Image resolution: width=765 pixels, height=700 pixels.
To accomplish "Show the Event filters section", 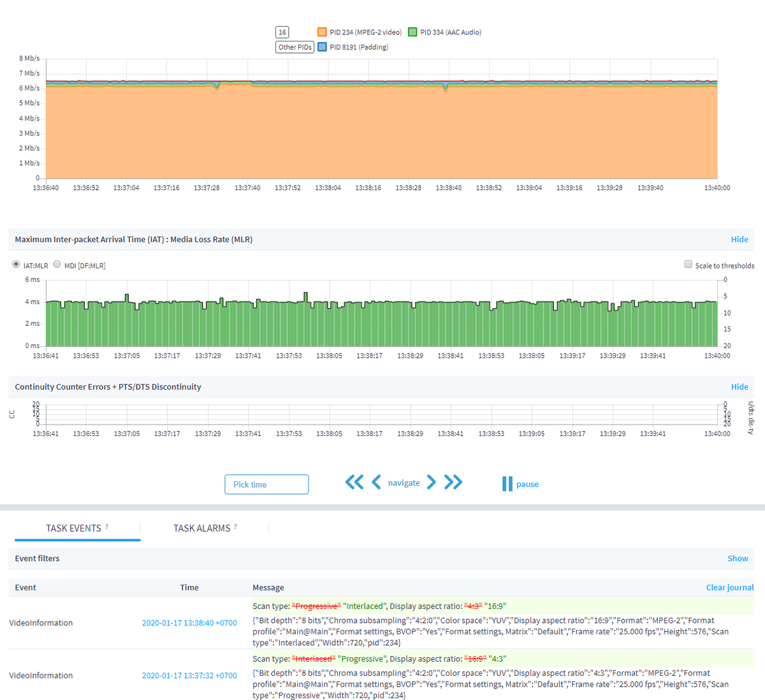I will [738, 558].
